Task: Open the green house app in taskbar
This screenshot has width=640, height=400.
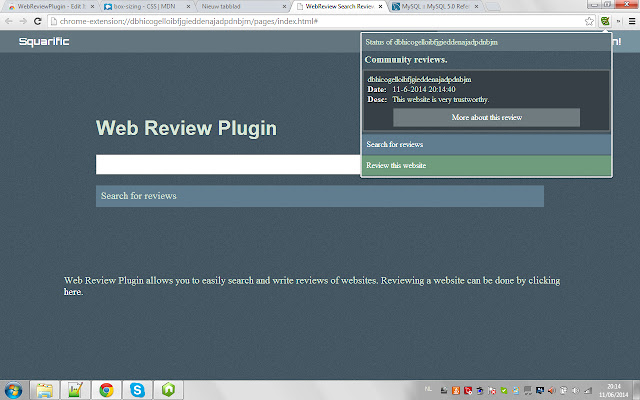Action: [168, 390]
